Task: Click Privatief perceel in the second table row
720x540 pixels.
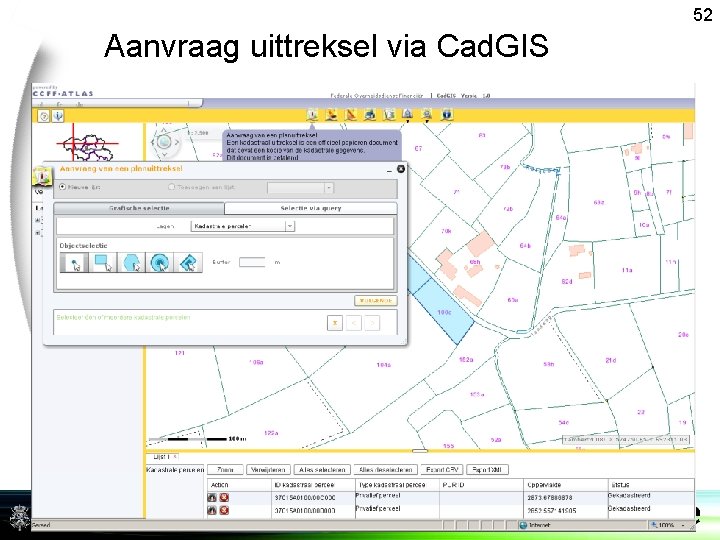Action: 378,509
